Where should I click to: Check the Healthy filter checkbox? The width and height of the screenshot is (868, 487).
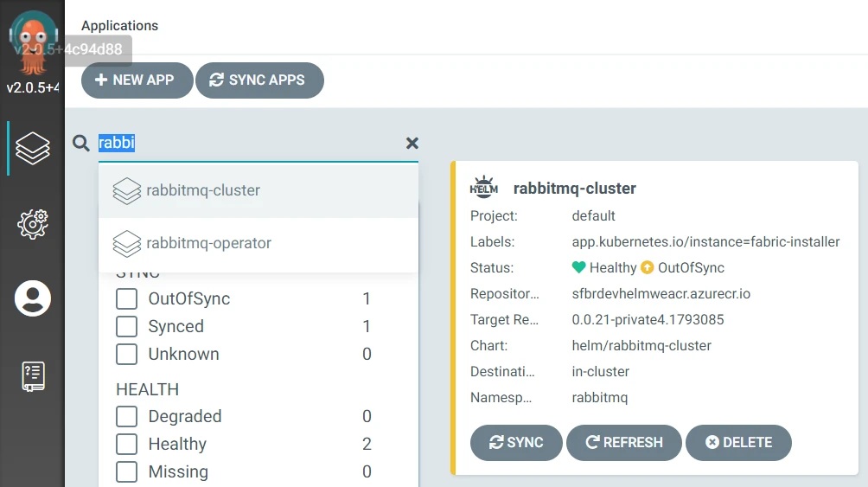[127, 444]
